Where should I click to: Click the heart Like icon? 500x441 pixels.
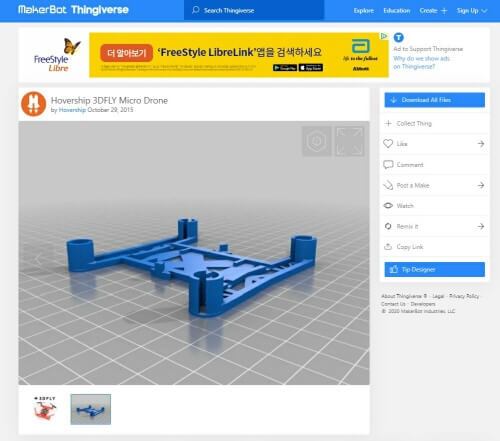pos(388,144)
